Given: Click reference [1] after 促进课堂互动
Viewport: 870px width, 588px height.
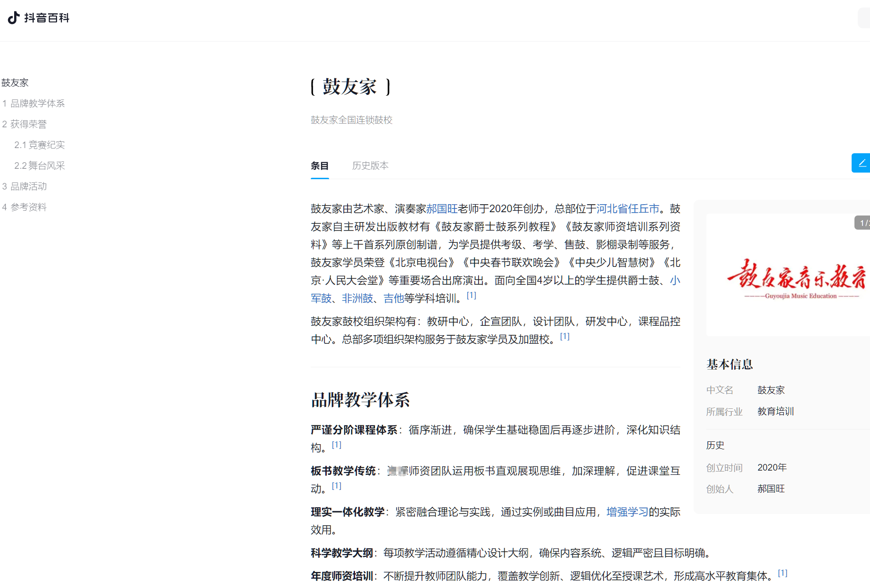Looking at the screenshot, I should pos(337,486).
